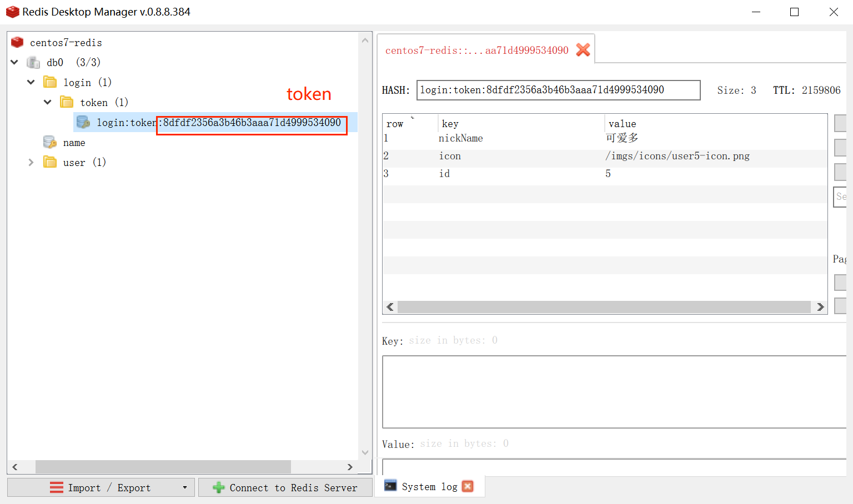853x504 pixels.
Task: Click the login folder icon
Action: [x=51, y=82]
